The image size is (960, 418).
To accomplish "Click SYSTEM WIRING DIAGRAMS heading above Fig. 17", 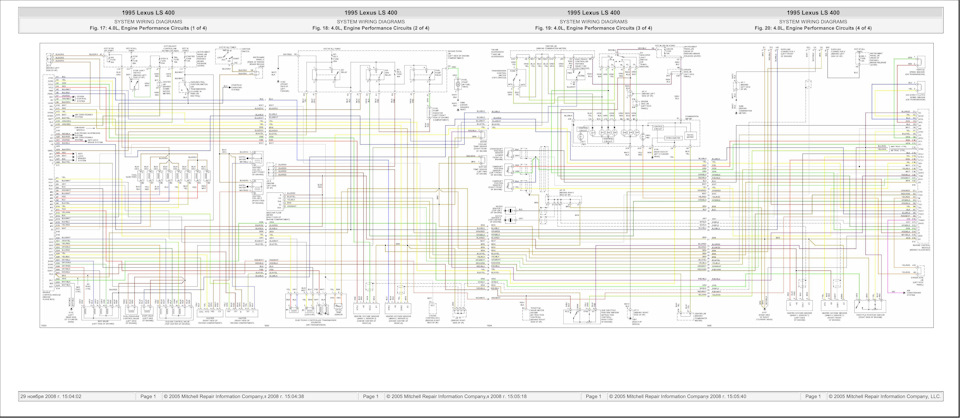I will [148, 21].
